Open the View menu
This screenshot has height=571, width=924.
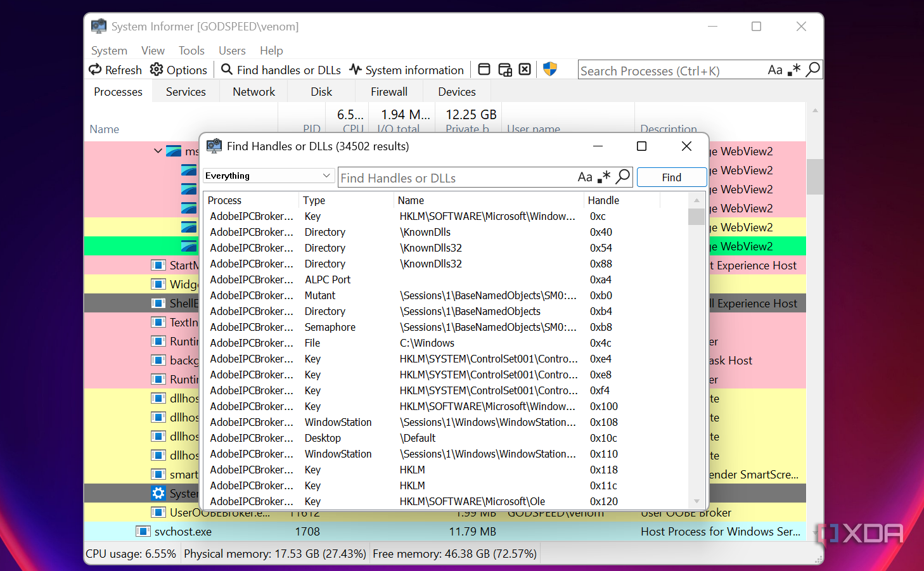point(153,51)
